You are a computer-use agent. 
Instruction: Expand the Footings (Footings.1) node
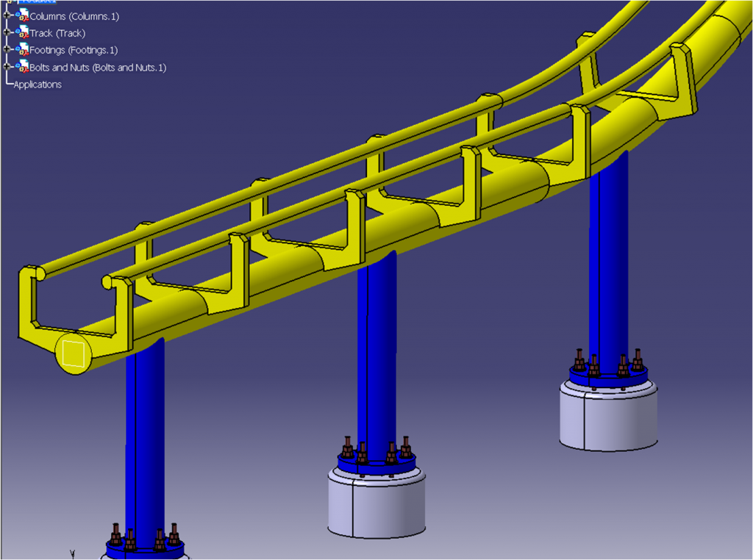click(7, 50)
